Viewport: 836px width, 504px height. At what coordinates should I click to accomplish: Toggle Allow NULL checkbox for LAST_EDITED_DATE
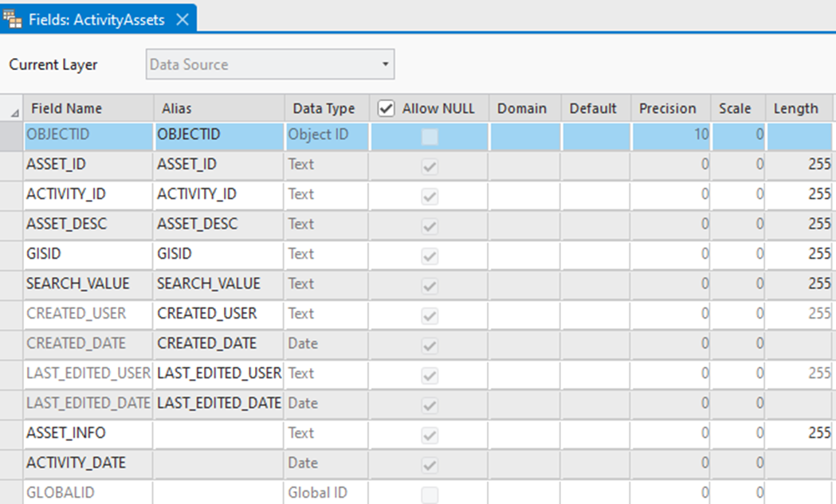(430, 405)
